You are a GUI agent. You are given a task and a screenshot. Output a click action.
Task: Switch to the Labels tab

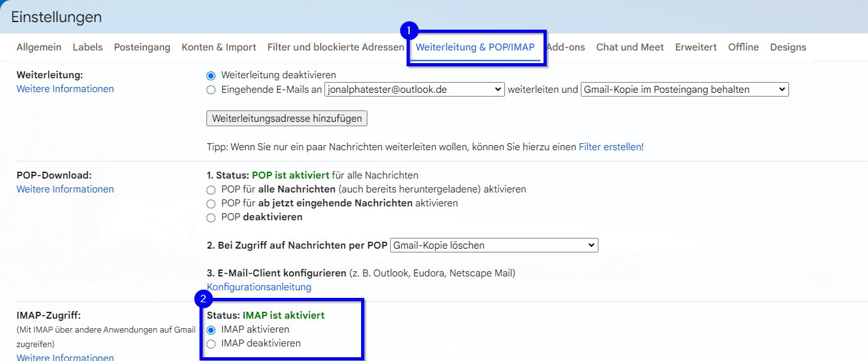point(87,47)
